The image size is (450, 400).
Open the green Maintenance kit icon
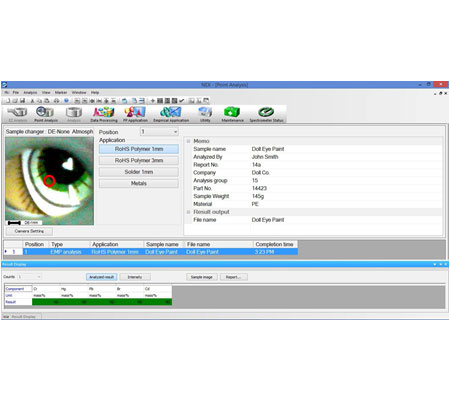[x=232, y=114]
